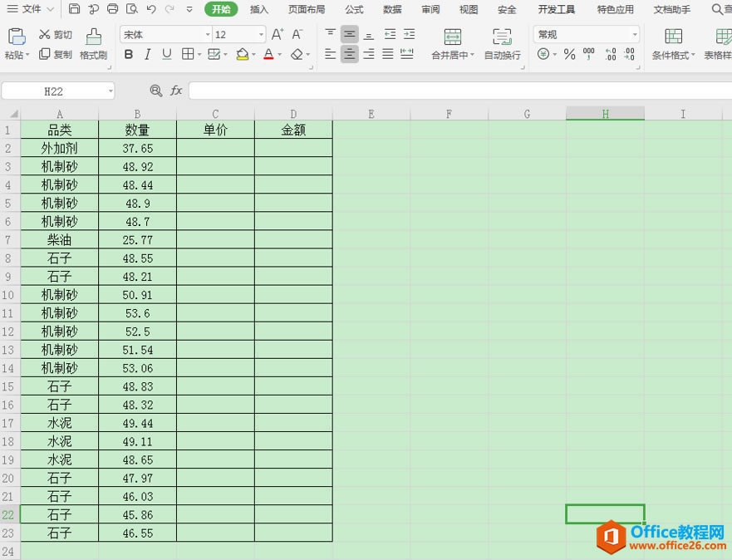Align text left
The width and height of the screenshot is (732, 560).
pyautogui.click(x=330, y=54)
